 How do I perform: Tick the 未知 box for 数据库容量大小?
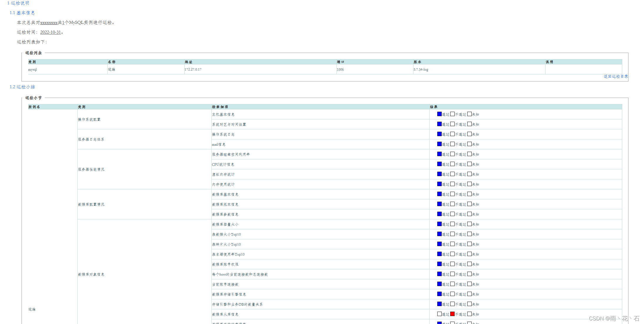tap(469, 224)
